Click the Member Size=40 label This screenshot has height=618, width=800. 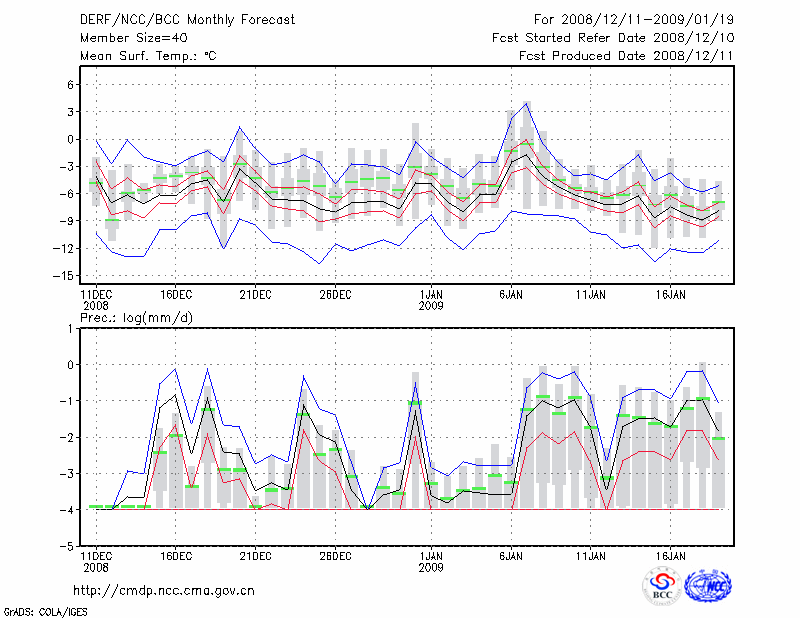coord(133,37)
